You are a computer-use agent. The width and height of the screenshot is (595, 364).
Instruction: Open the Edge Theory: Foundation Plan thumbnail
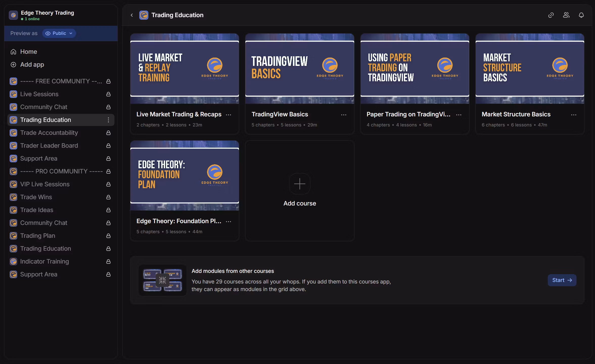[x=185, y=175]
